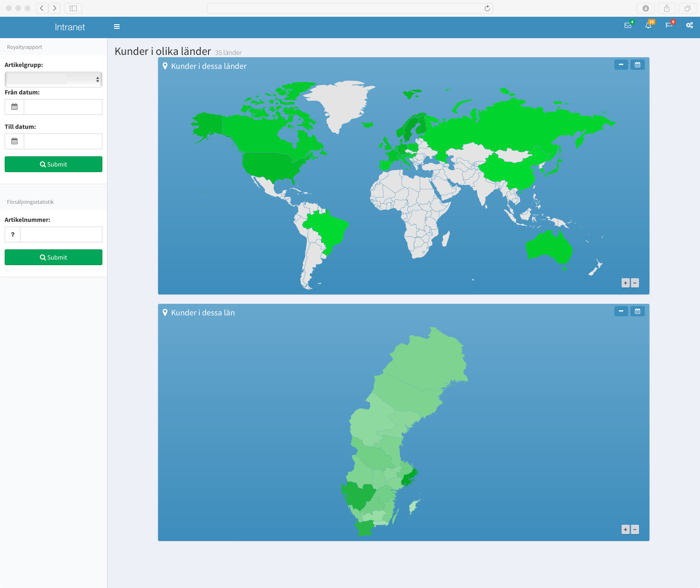Click the 'Kunder i olika länder' page title
The width and height of the screenshot is (700, 588).
(x=163, y=51)
